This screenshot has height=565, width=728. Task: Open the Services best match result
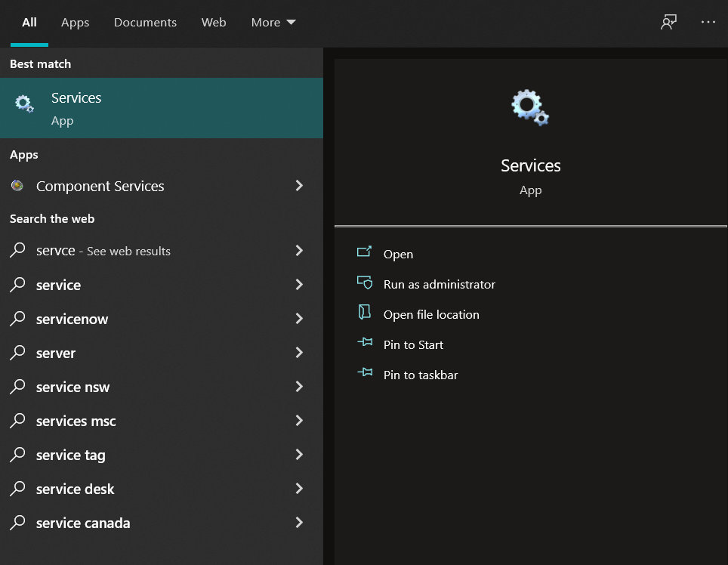click(x=162, y=108)
